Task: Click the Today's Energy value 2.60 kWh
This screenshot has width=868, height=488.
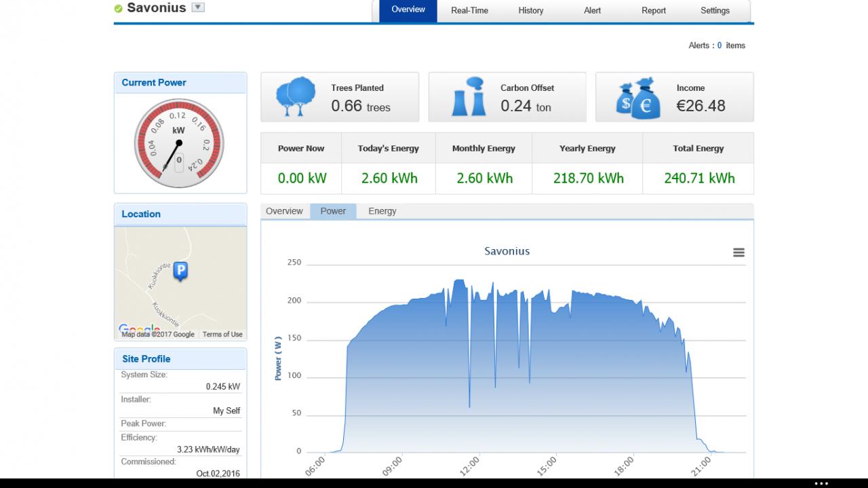Action: [389, 179]
